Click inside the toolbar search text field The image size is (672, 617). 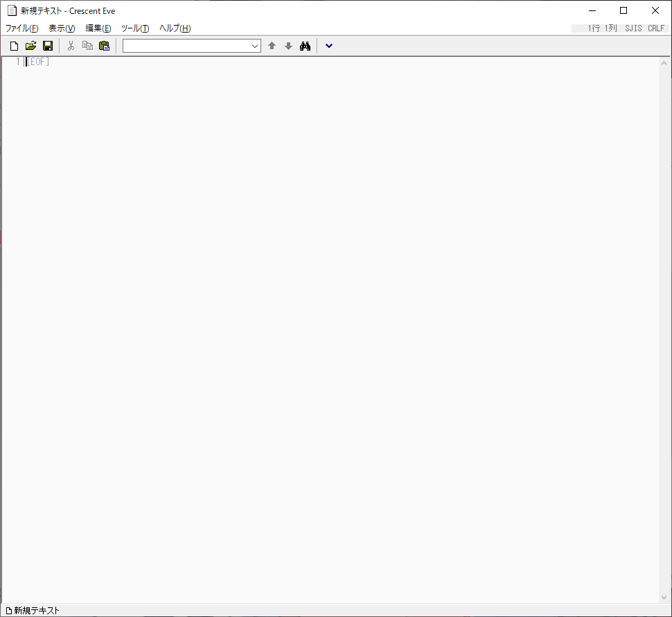click(186, 46)
